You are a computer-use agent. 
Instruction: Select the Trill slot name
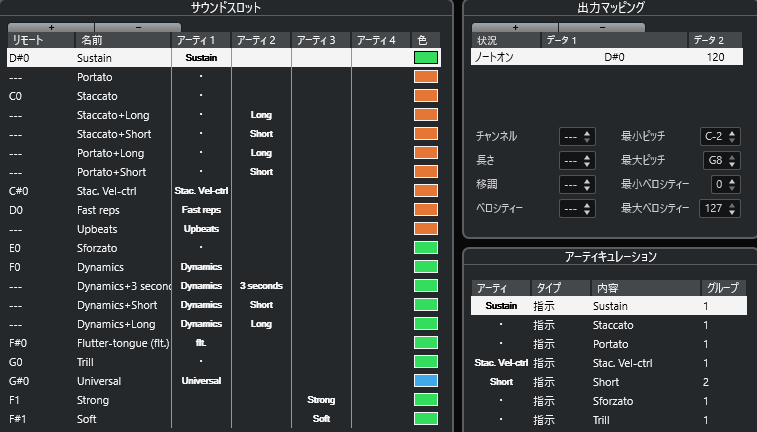coord(85,362)
